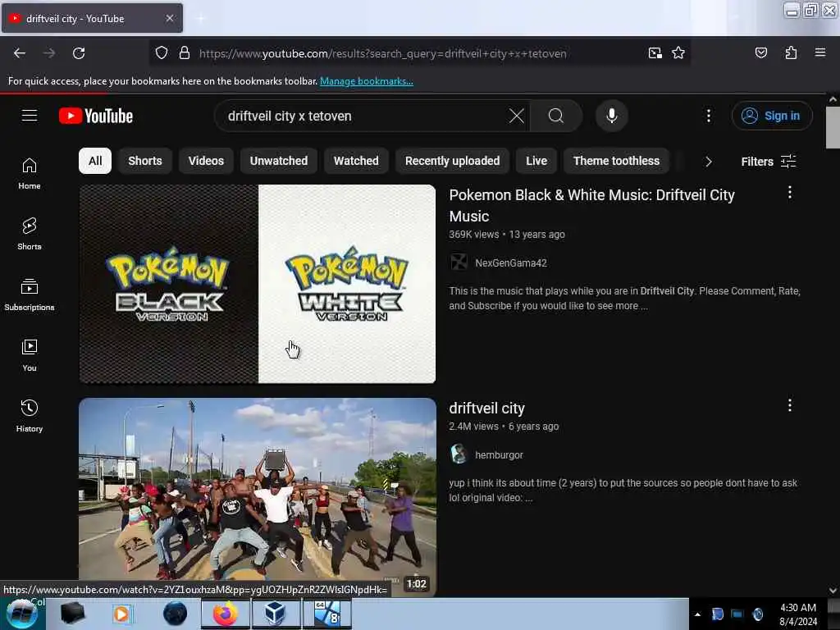This screenshot has height=630, width=840.
Task: Visit NexGenGama42 channel name
Action: 510,263
